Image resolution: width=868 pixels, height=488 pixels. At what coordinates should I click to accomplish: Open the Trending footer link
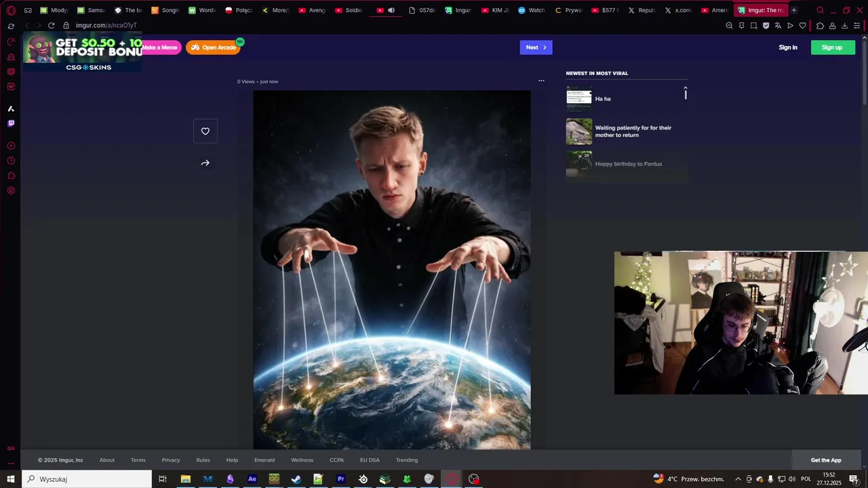tap(407, 460)
